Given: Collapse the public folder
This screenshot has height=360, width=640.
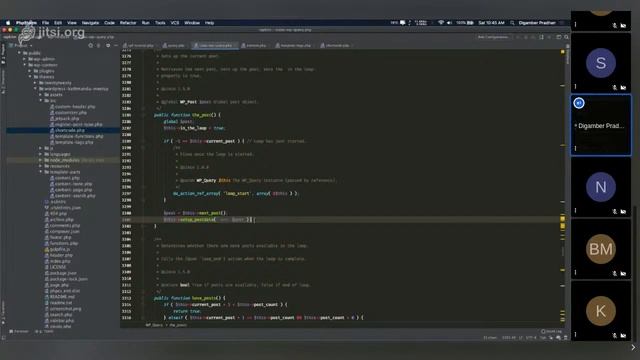Looking at the screenshot, I should 19,53.
